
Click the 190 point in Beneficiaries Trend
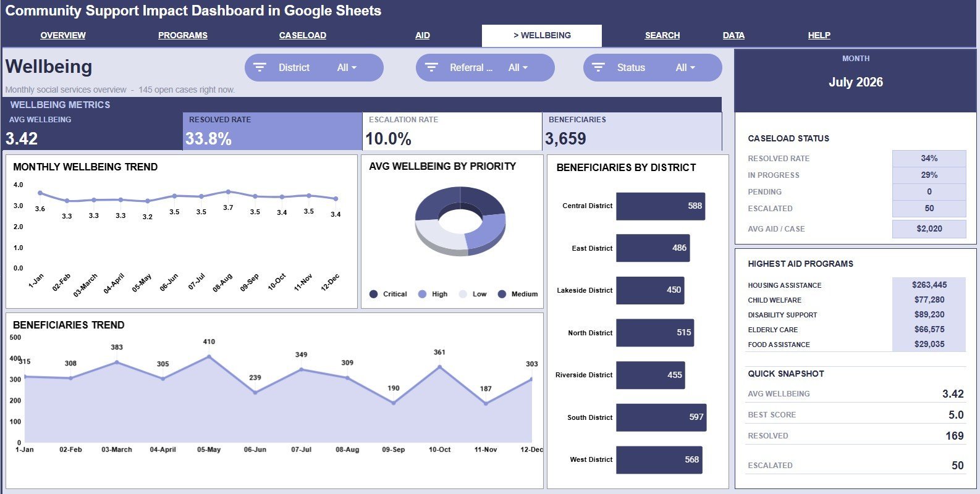point(394,403)
